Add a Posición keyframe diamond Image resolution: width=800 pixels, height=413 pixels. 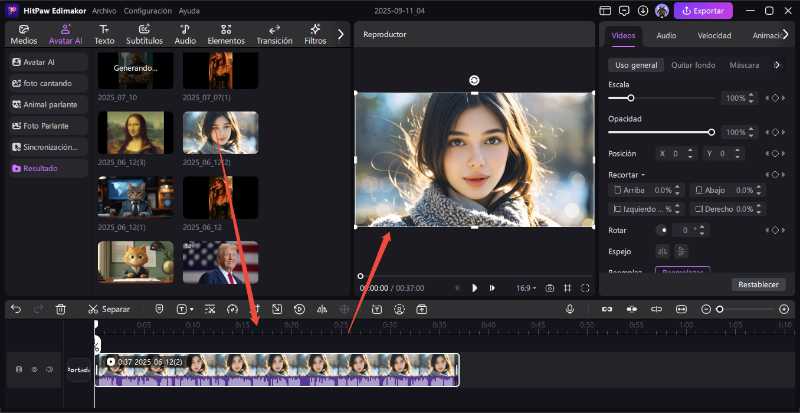pyautogui.click(x=775, y=153)
